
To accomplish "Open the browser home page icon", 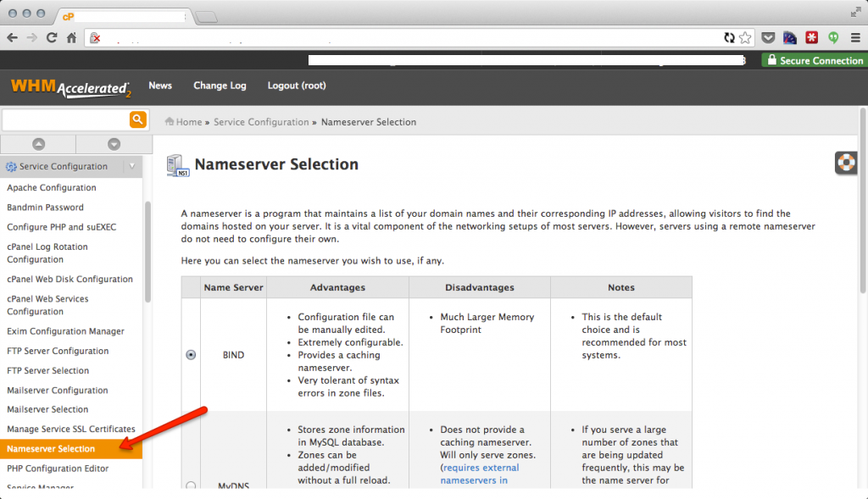I will pyautogui.click(x=71, y=37).
